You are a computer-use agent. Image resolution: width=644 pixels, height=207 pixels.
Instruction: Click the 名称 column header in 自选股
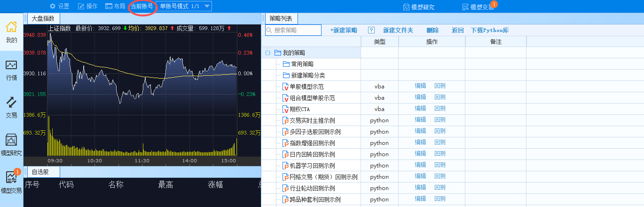tap(116, 184)
